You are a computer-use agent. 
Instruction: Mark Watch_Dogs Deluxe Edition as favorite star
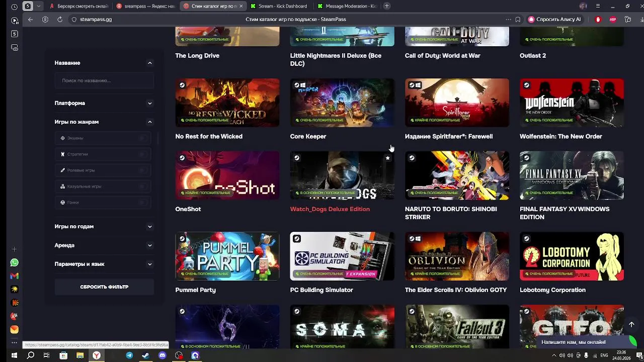tap(387, 158)
